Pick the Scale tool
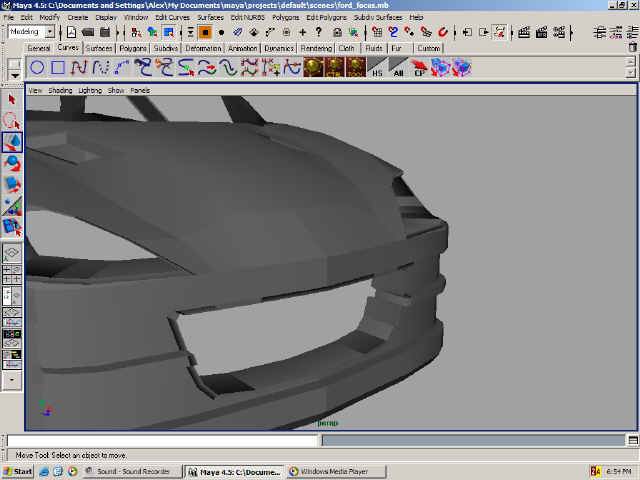 (x=12, y=185)
